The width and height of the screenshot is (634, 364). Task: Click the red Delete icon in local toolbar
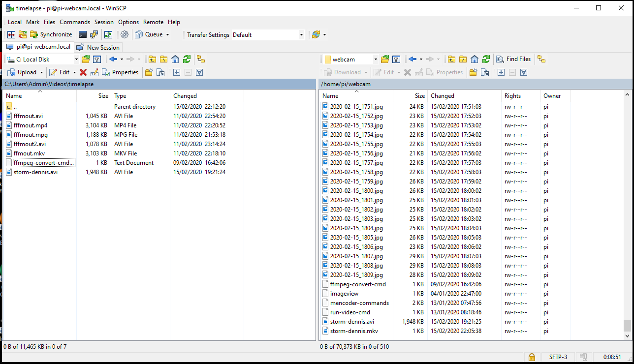[83, 72]
